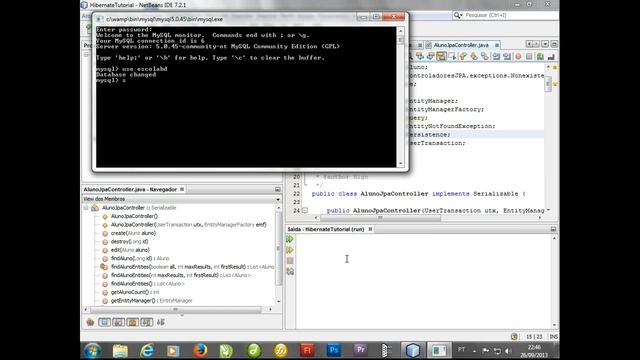Close the Navegador tab
Image resolution: width=640 pixels, height=360 pixels.
click(x=182, y=189)
